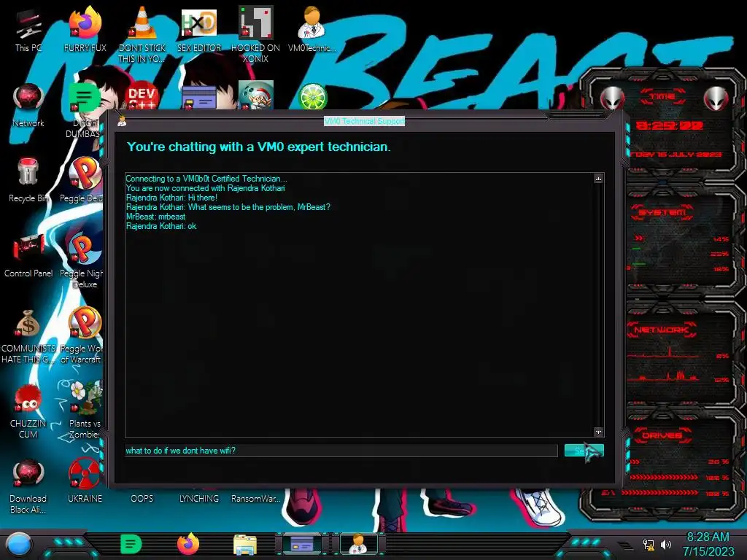Open the Control Panel icon
Image resolution: width=747 pixels, height=560 pixels.
[28, 255]
